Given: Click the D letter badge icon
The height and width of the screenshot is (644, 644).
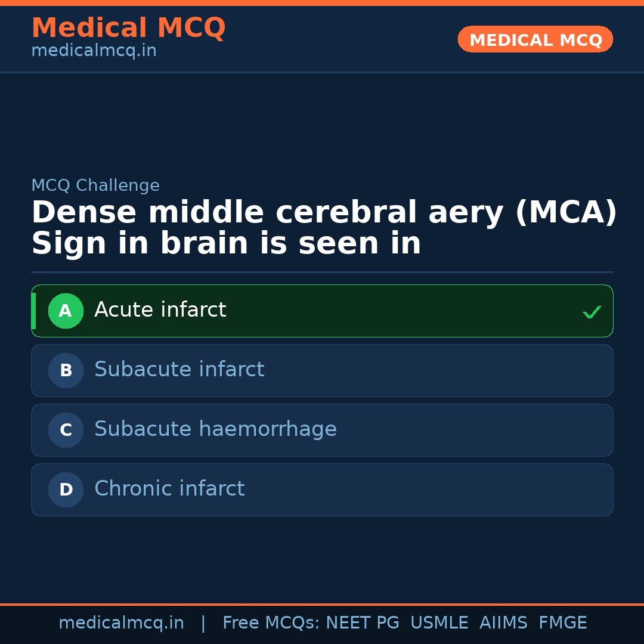Looking at the screenshot, I should [66, 490].
